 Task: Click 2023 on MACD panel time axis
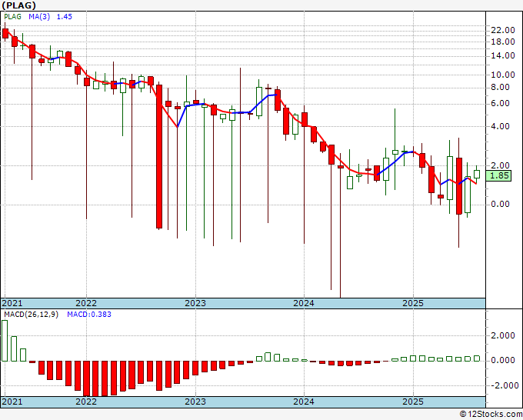coord(195,402)
